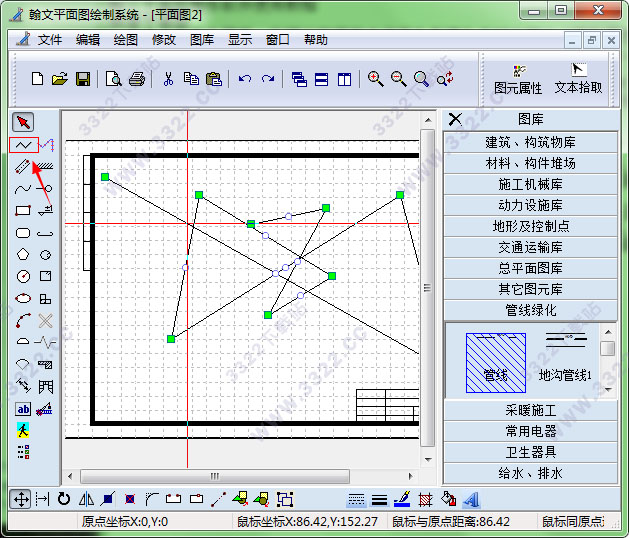
Task: Select the 管线 symbol thumbnail
Action: coord(496,359)
